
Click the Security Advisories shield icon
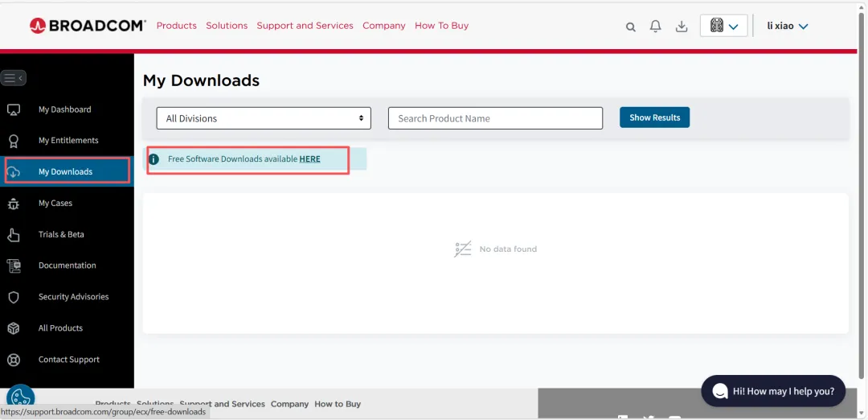[14, 298]
